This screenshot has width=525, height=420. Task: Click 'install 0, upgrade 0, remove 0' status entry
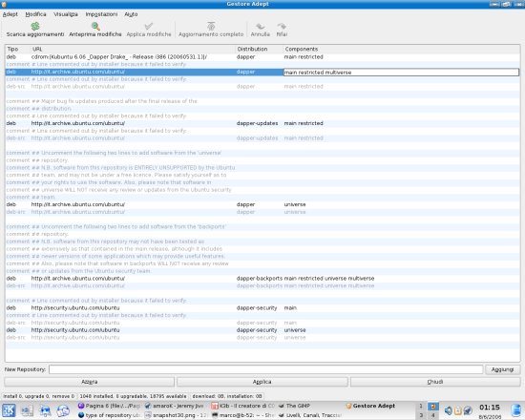coord(39,396)
